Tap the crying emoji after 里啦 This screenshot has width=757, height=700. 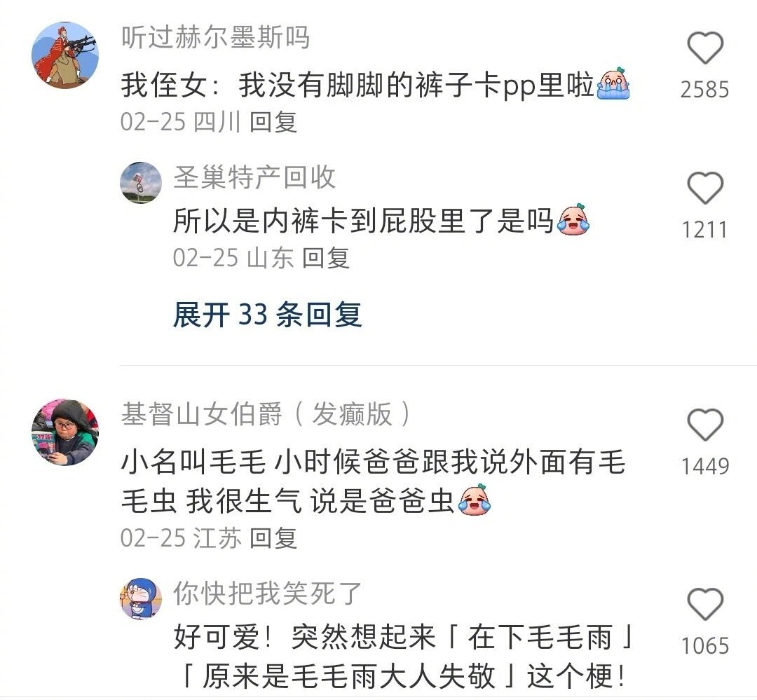613,84
